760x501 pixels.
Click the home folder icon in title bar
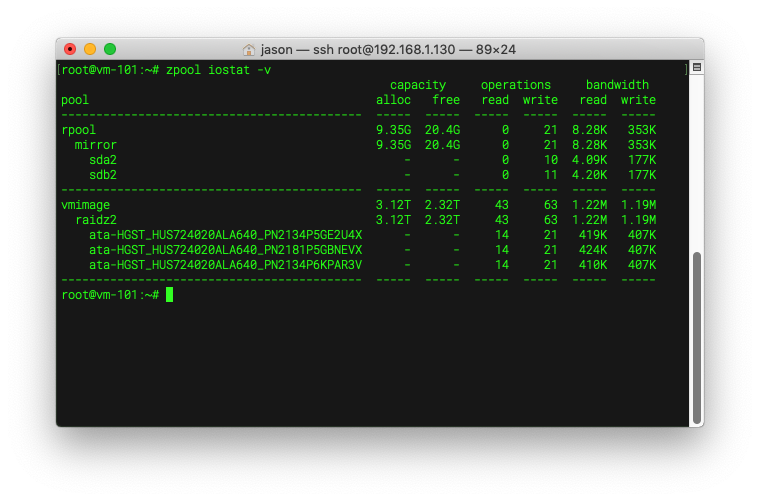tap(249, 49)
